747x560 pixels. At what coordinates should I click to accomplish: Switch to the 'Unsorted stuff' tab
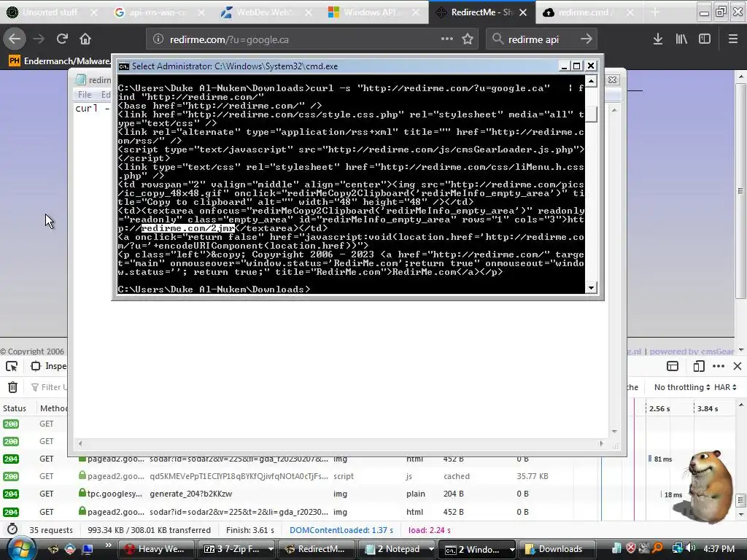[x=50, y=12]
